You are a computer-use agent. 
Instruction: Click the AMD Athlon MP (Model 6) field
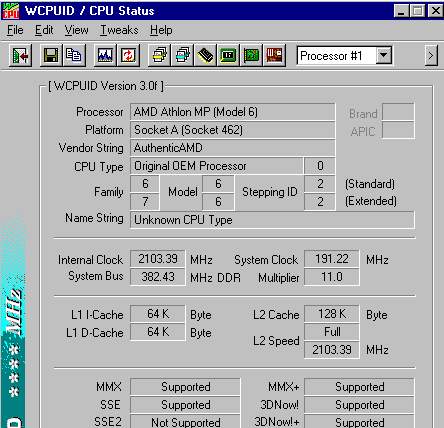click(x=232, y=112)
